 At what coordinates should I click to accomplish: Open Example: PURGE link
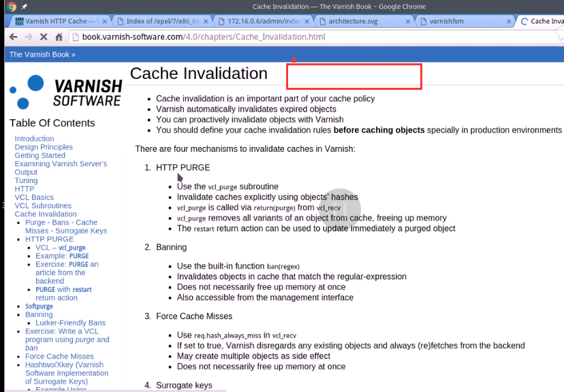62,256
